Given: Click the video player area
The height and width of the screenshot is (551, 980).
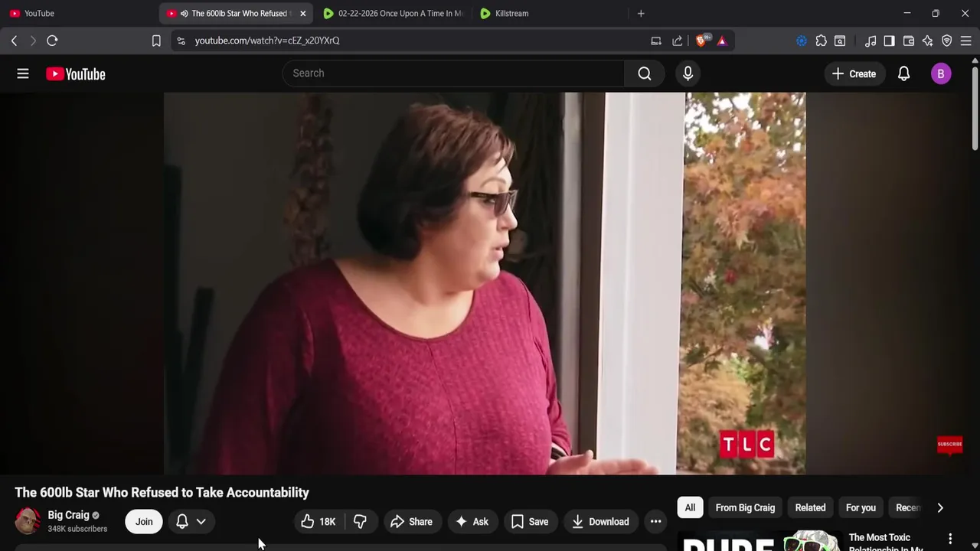Looking at the screenshot, I should 484,283.
